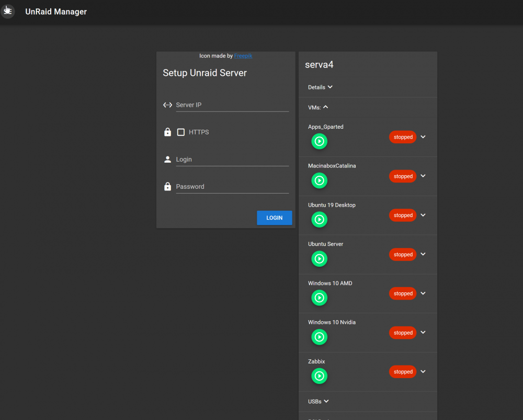Expand Apps_Gparted VM details chevron
The image size is (523, 420).
click(423, 137)
